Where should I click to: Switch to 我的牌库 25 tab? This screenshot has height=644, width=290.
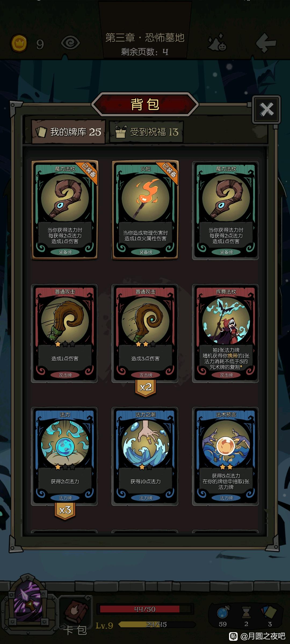point(69,132)
